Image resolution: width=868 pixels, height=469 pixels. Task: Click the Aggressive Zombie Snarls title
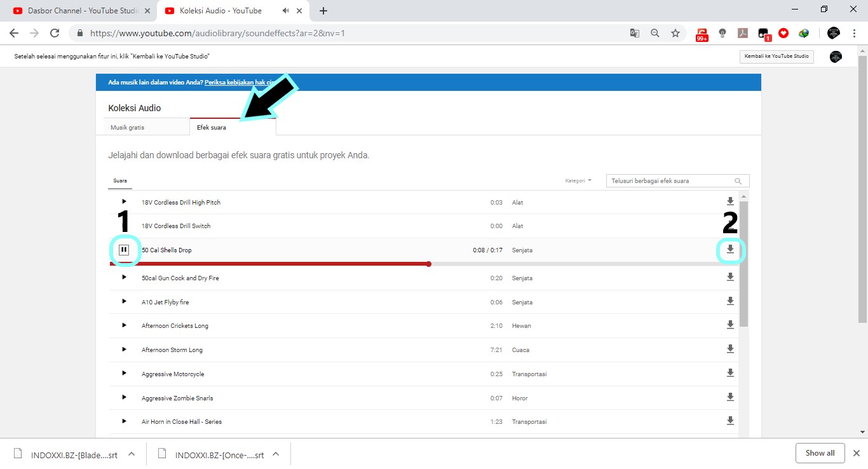pyautogui.click(x=177, y=398)
